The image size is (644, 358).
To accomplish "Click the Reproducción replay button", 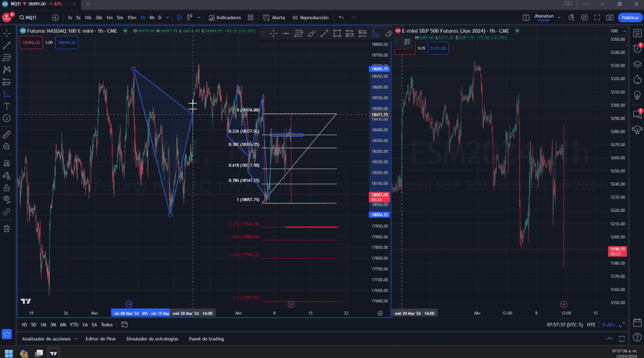I will click(310, 17).
